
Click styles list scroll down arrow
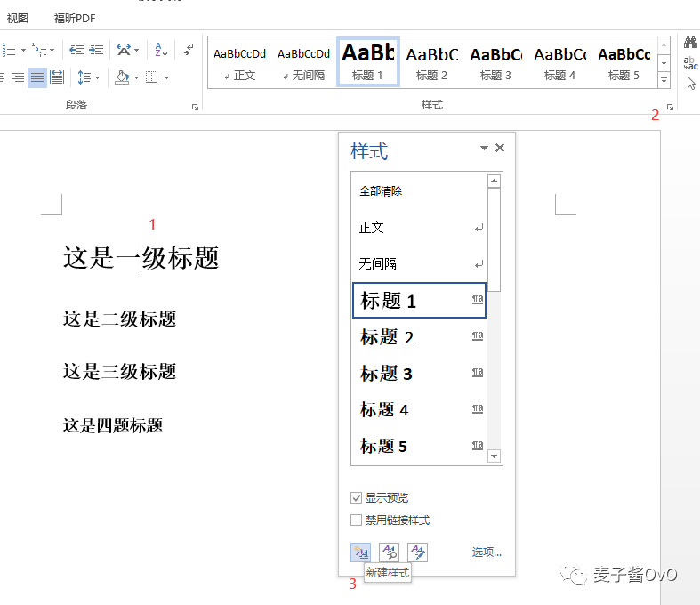[494, 456]
